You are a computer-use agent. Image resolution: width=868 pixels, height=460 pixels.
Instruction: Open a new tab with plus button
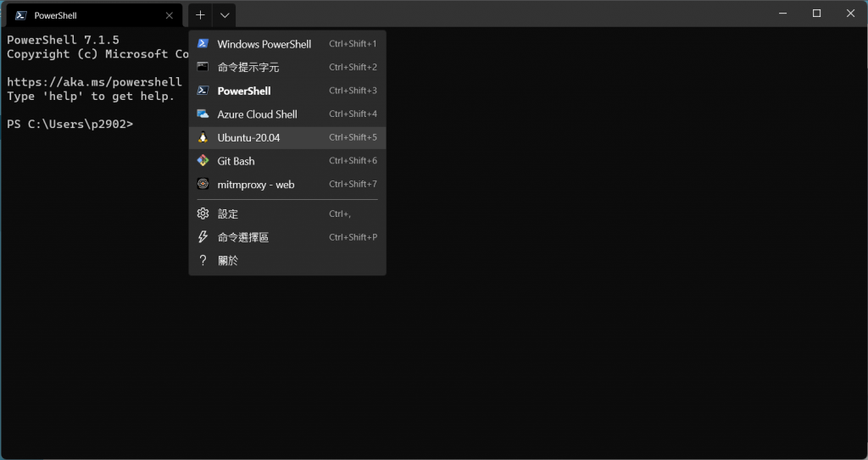tap(200, 15)
